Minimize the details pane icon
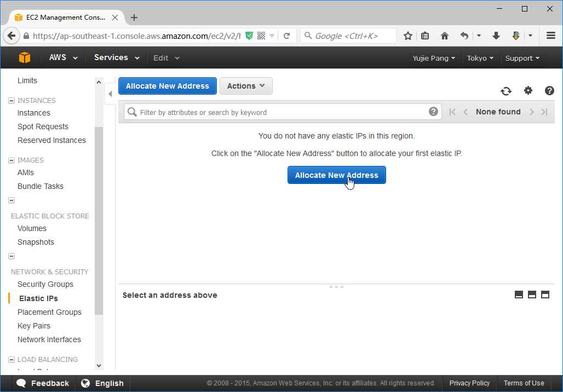 tap(519, 295)
